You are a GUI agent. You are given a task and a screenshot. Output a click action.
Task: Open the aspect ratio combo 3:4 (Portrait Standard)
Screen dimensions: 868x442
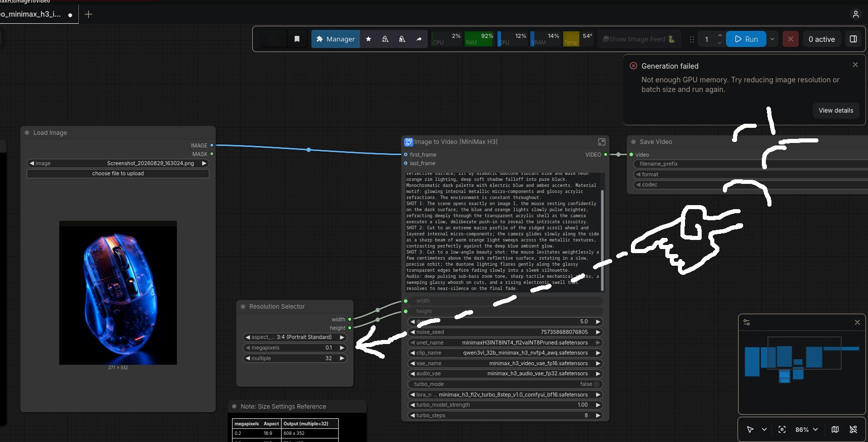295,337
